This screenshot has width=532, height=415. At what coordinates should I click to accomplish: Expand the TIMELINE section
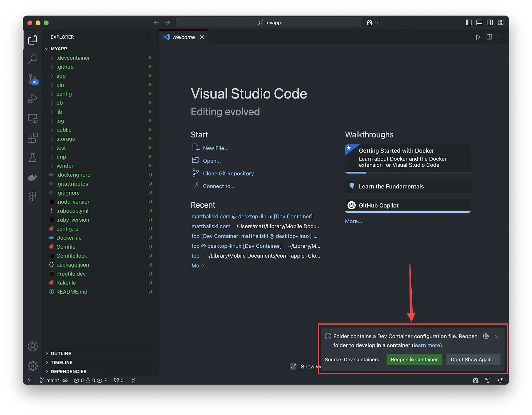coord(100,362)
